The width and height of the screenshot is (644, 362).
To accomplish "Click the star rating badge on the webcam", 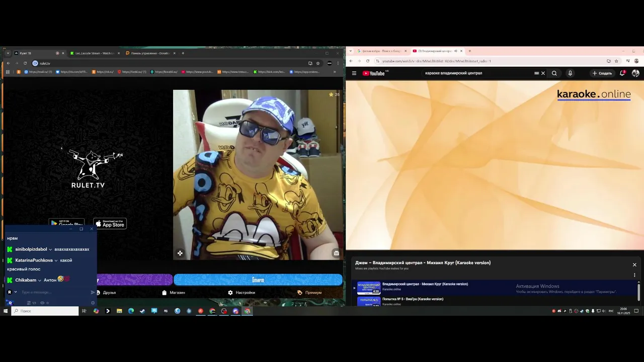I will click(x=334, y=95).
